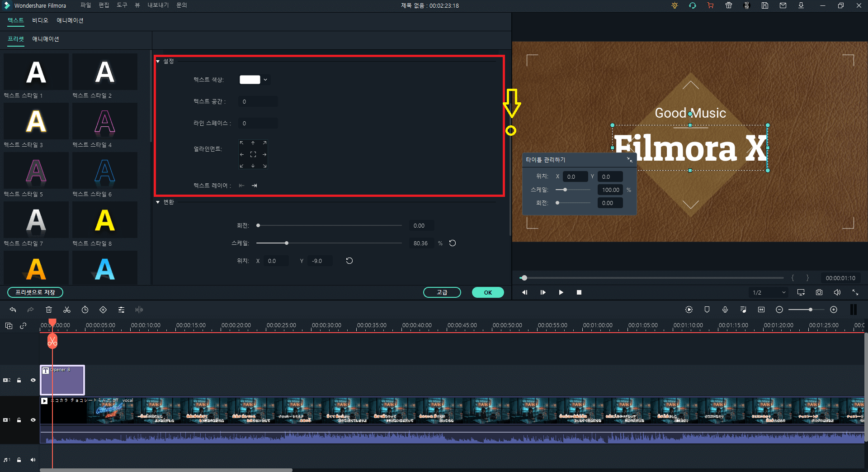
Task: Mute audio track 1 speaker
Action: coord(33,460)
